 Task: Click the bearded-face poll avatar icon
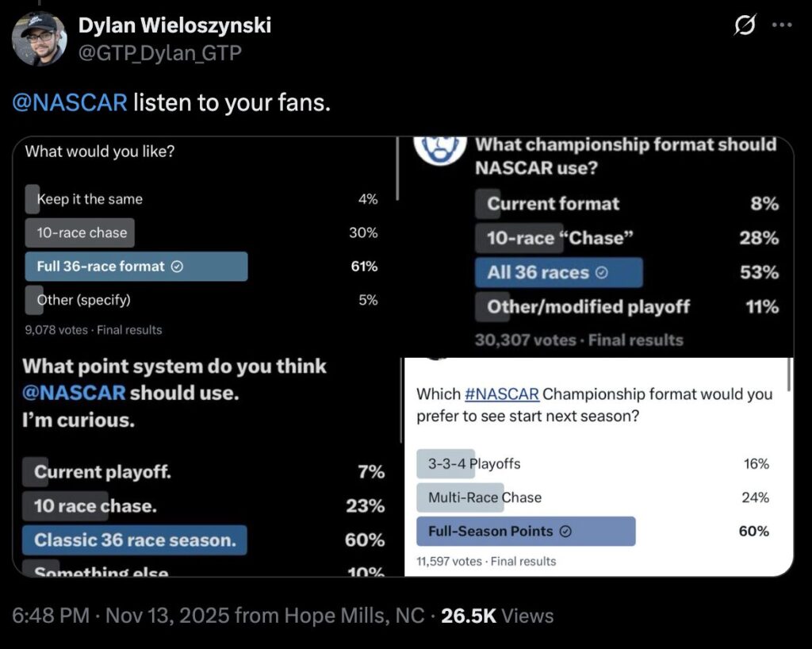tap(440, 148)
